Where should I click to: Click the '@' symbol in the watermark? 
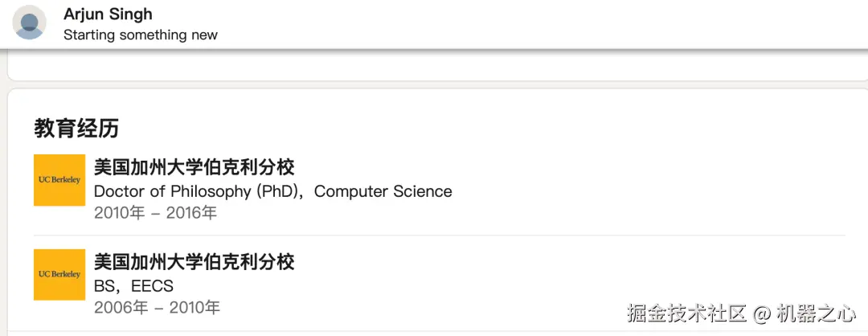click(x=763, y=313)
